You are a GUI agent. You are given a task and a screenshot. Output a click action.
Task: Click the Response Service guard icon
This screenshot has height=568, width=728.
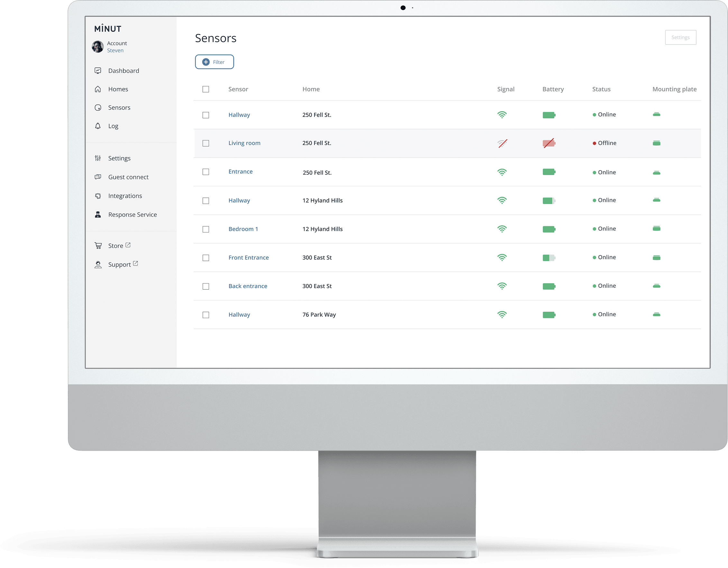[x=98, y=214]
